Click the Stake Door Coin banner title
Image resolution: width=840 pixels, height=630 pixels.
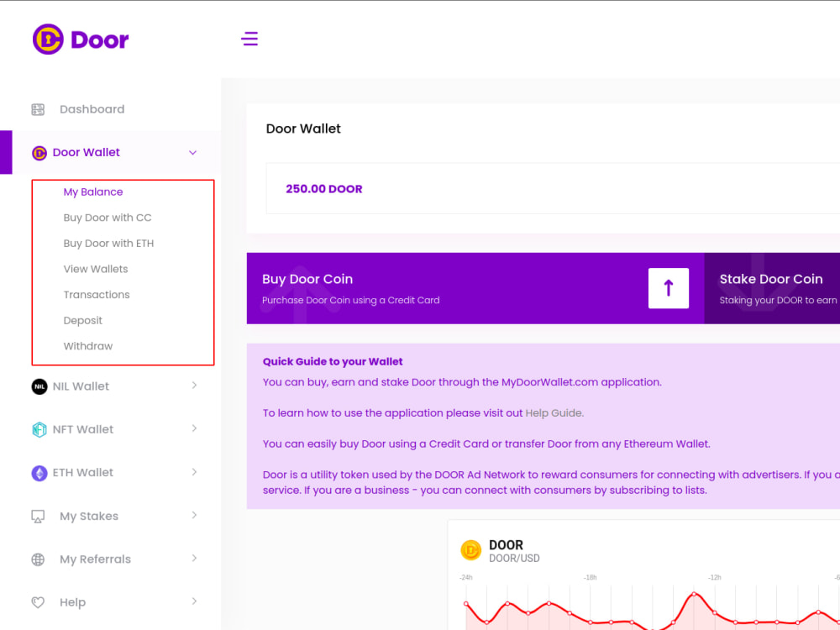pos(771,279)
